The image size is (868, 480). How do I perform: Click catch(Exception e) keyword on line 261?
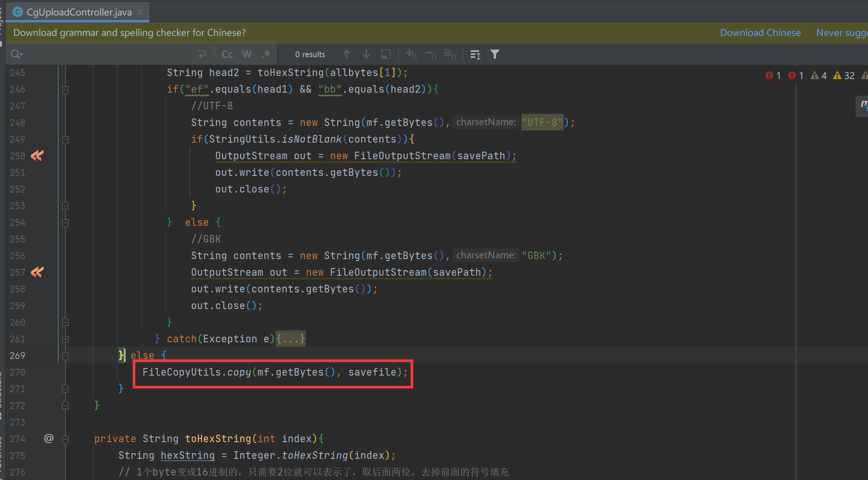pyautogui.click(x=221, y=339)
